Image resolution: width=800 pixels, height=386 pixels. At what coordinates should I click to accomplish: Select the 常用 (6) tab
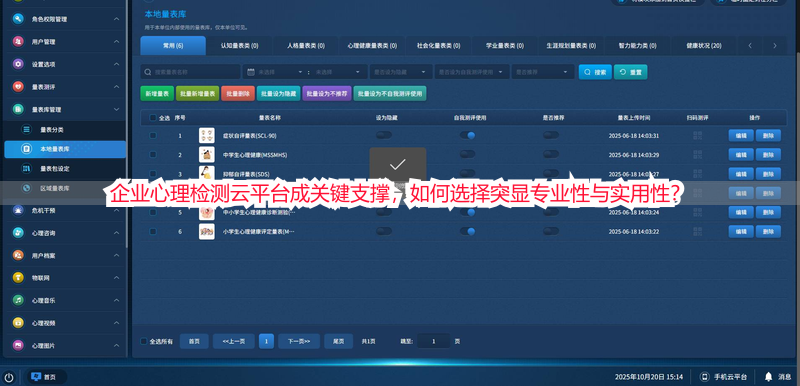coord(173,45)
